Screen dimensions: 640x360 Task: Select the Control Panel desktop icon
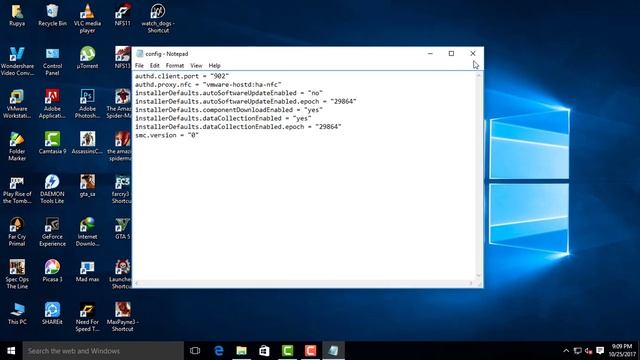click(x=52, y=61)
